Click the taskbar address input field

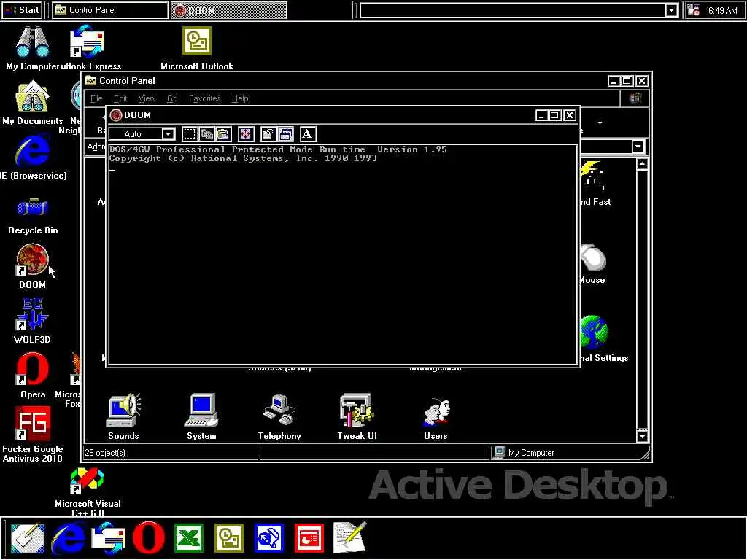pyautogui.click(x=513, y=10)
